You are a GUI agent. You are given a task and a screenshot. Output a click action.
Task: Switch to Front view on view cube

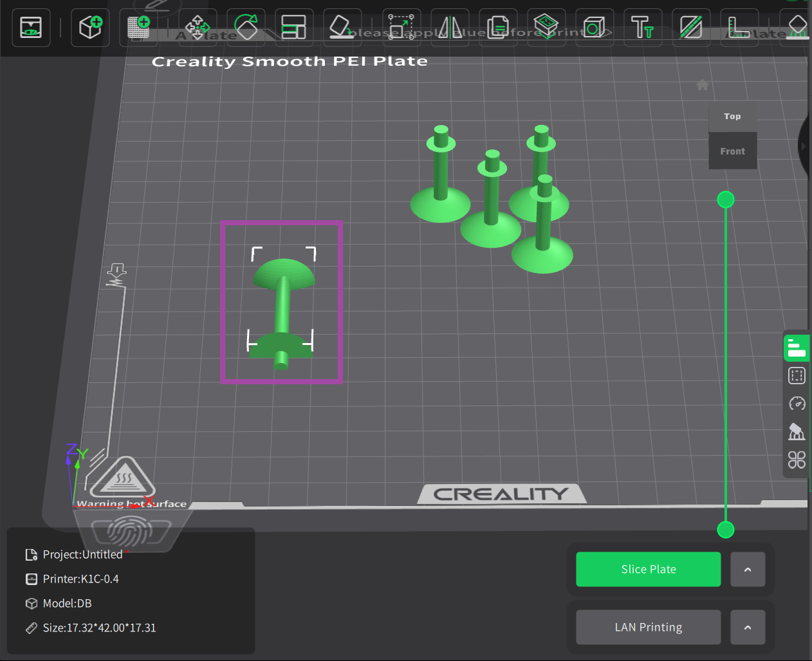(732, 151)
